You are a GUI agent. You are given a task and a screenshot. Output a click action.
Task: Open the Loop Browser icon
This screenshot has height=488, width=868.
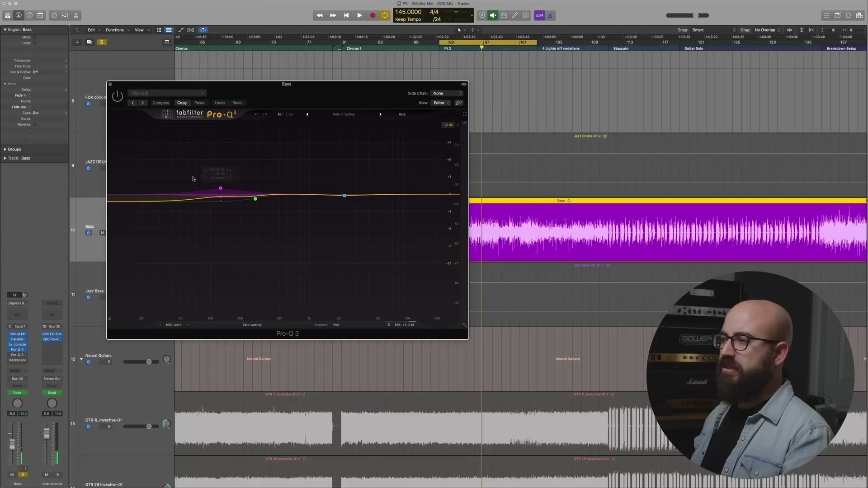click(x=848, y=15)
